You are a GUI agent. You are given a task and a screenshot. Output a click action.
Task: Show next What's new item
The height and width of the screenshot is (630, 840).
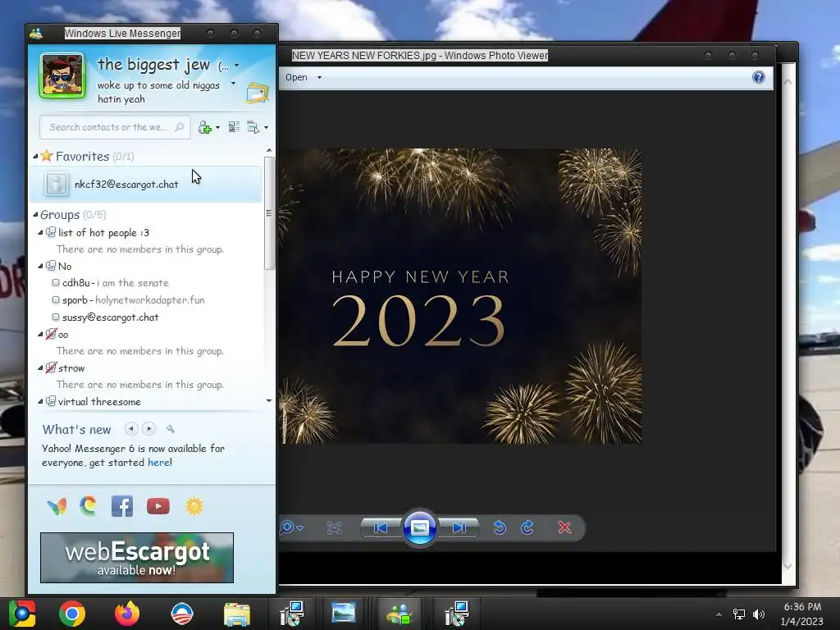(x=149, y=428)
